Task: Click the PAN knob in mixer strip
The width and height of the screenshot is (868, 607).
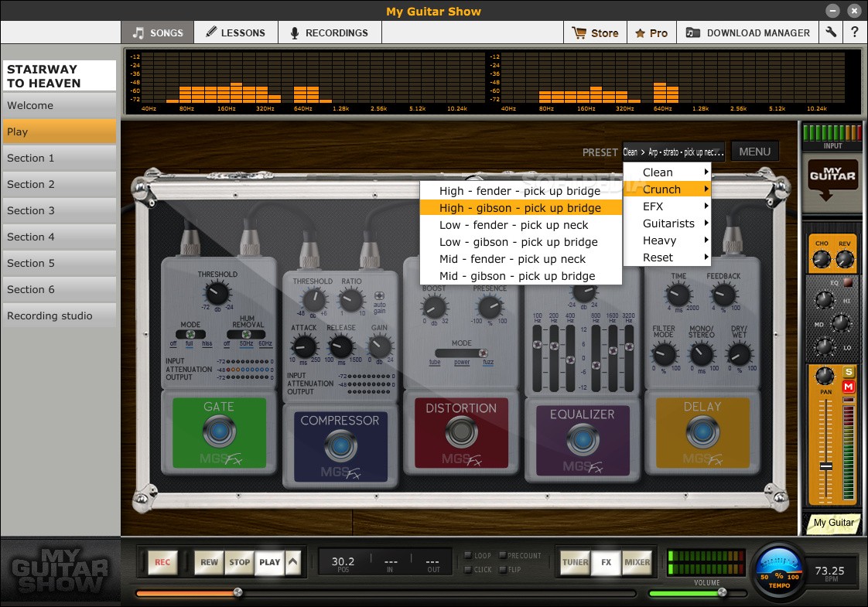Action: pos(825,376)
